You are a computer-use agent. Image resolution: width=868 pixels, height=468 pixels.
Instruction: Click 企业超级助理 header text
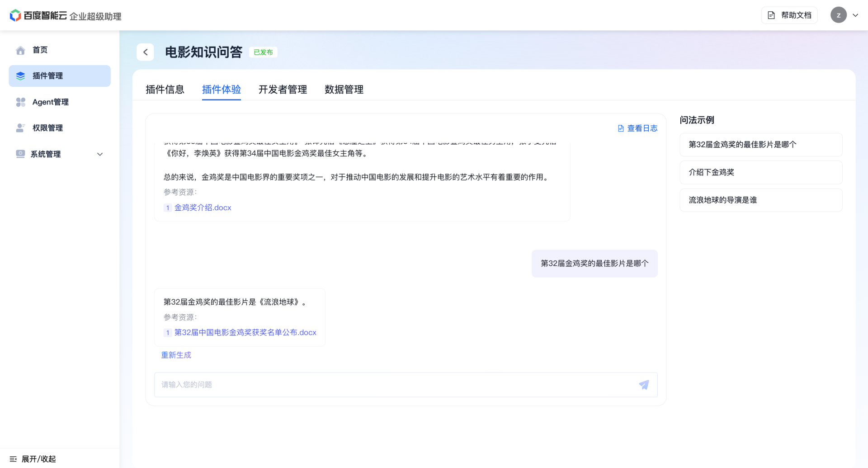click(95, 16)
